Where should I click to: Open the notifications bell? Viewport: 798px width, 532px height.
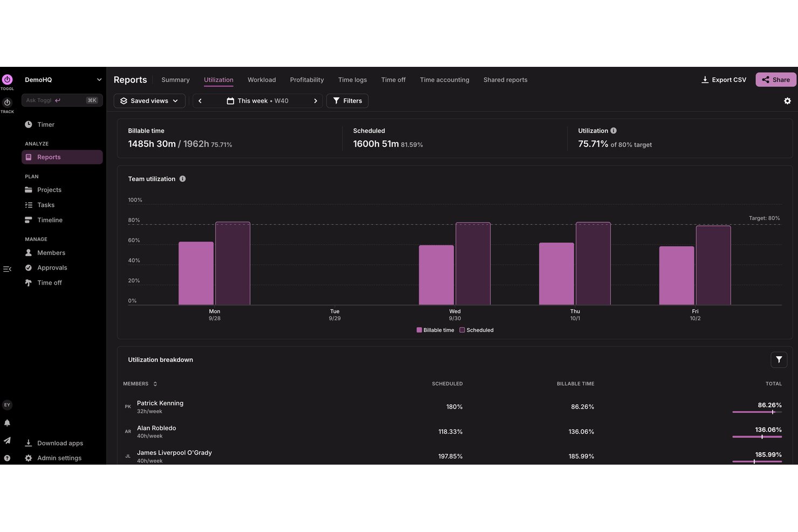click(x=7, y=423)
